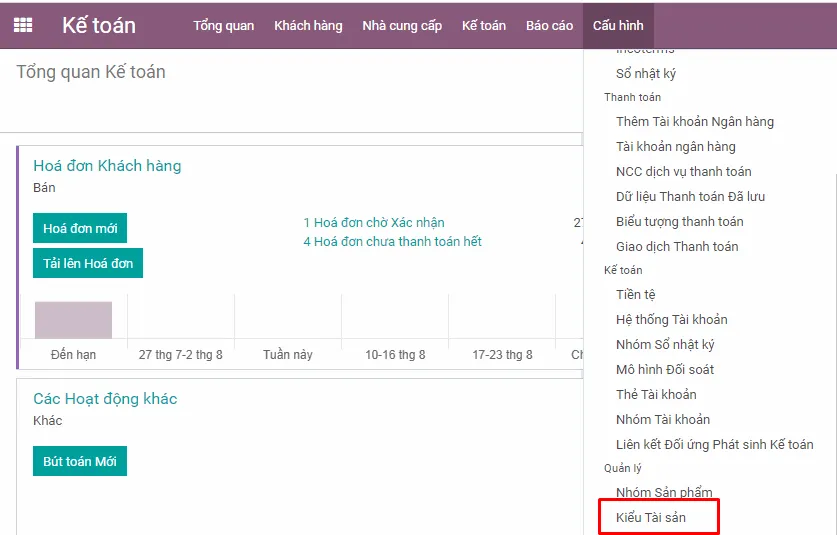837x535 pixels.
Task: Expand the Nhà cung cấp menu
Action: [402, 25]
